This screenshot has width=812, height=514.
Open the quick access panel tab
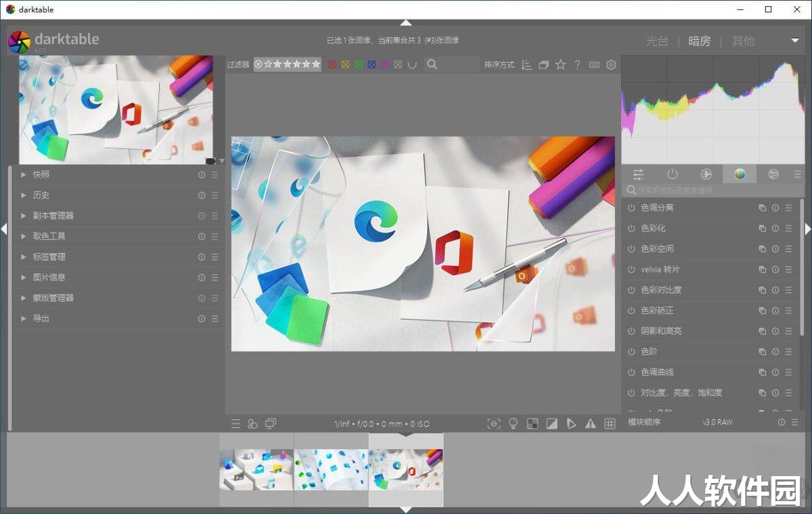point(638,174)
